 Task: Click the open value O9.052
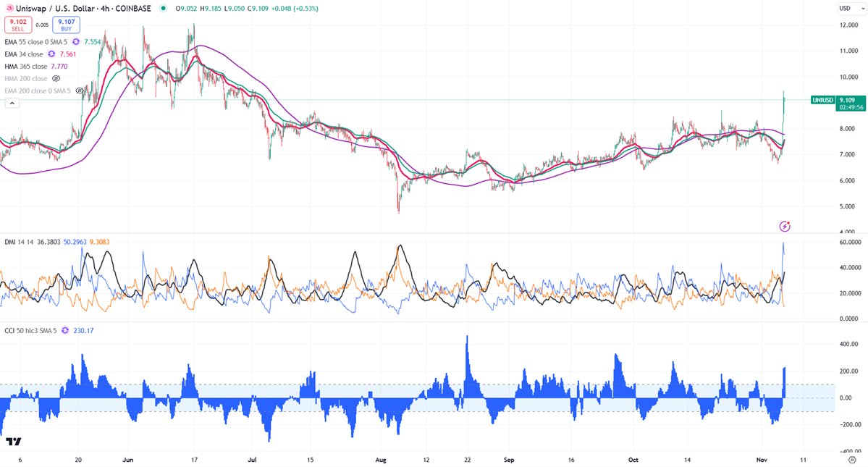[x=187, y=8]
